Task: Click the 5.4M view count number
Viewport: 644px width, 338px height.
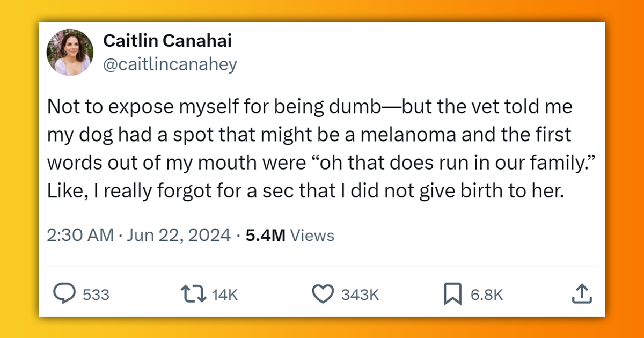Action: click(x=265, y=236)
